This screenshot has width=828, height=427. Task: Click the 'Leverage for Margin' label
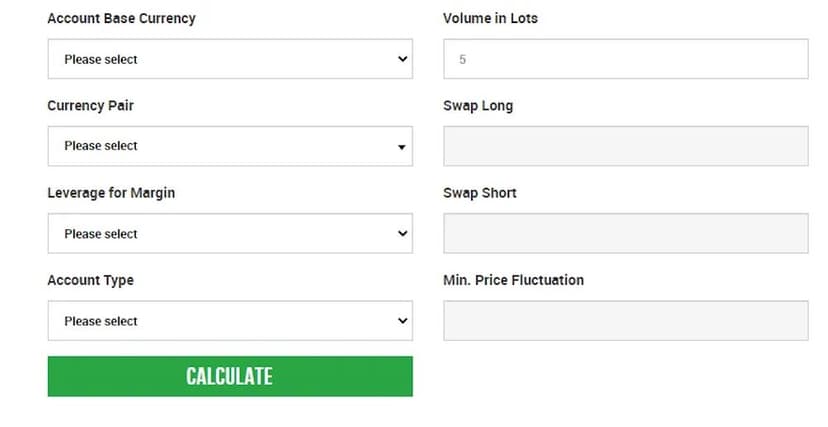coord(111,192)
